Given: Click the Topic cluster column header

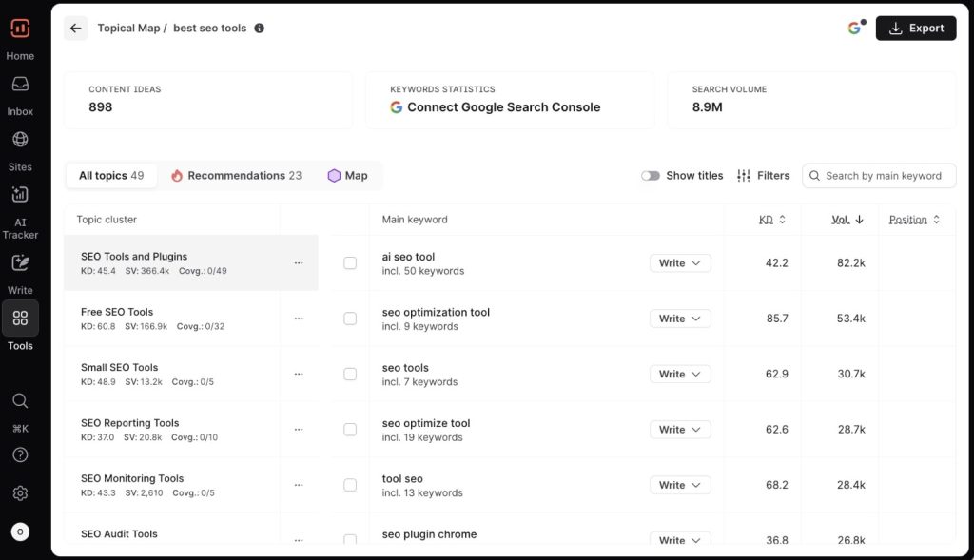Looking at the screenshot, I should [x=107, y=220].
